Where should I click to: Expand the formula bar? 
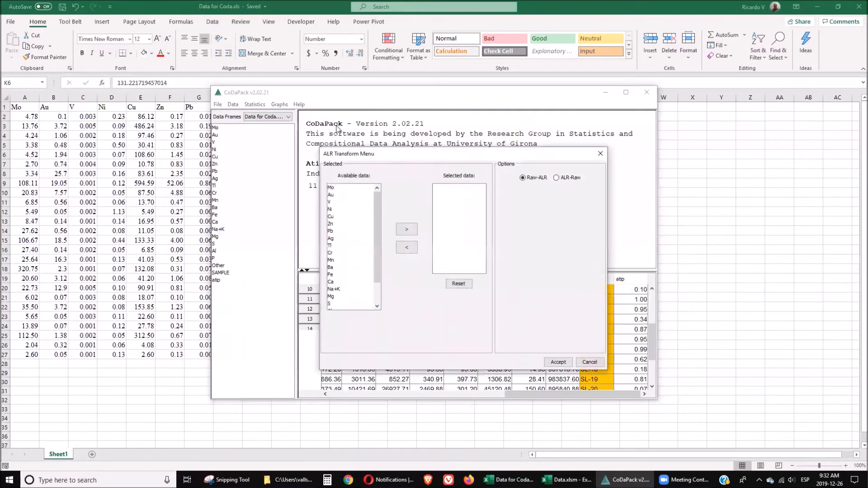tap(863, 83)
